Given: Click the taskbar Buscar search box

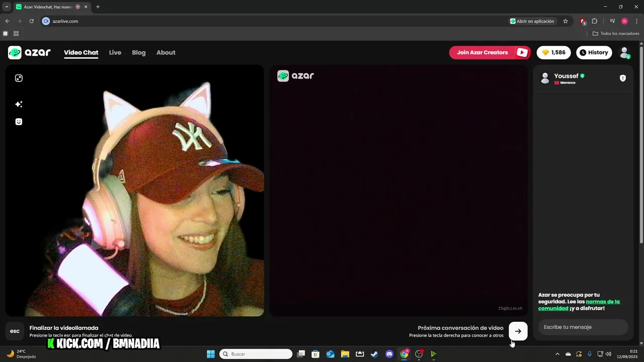Looking at the screenshot, I should click(x=256, y=354).
